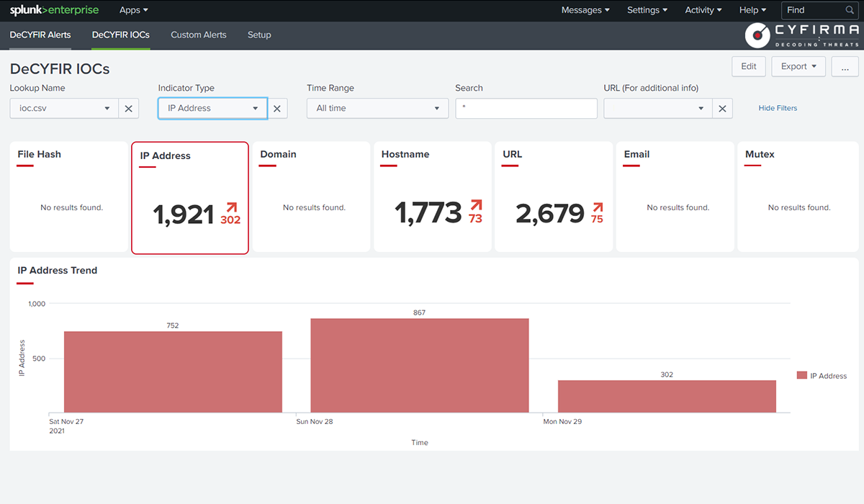This screenshot has width=864, height=504.
Task: Click into the Search filter field
Action: pos(526,109)
